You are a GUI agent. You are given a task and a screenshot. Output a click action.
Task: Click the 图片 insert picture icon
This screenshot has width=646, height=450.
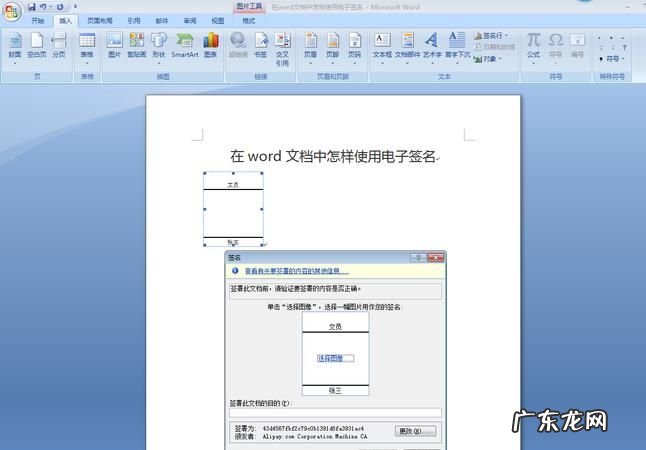pyautogui.click(x=114, y=45)
